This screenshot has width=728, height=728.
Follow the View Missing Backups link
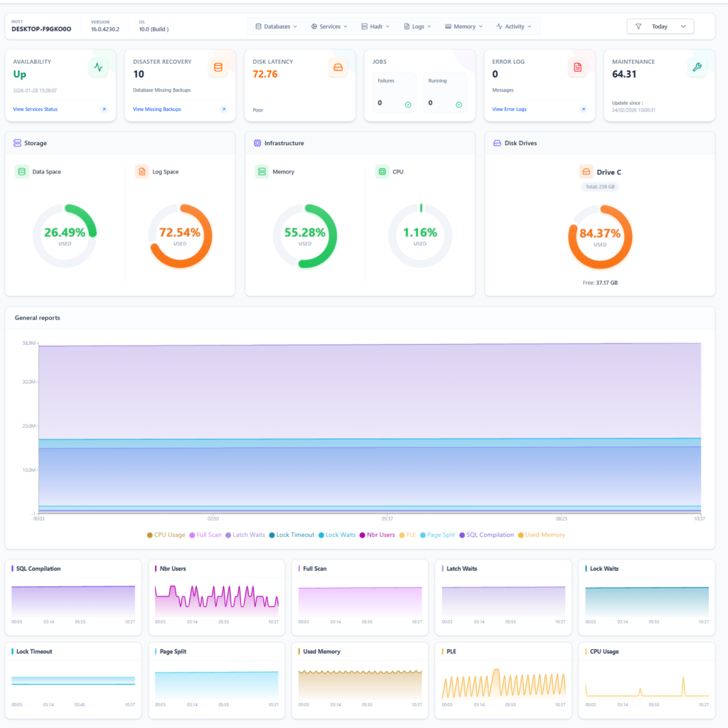click(157, 109)
